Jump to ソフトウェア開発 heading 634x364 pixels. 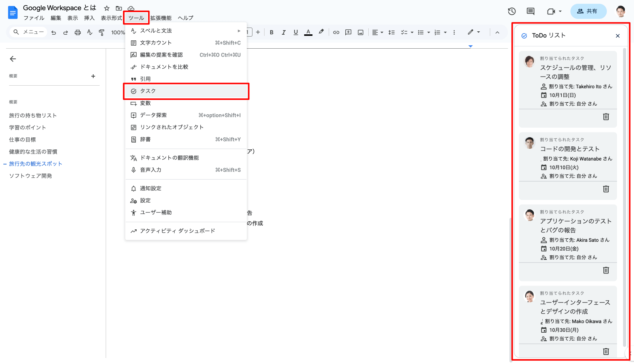pyautogui.click(x=31, y=176)
